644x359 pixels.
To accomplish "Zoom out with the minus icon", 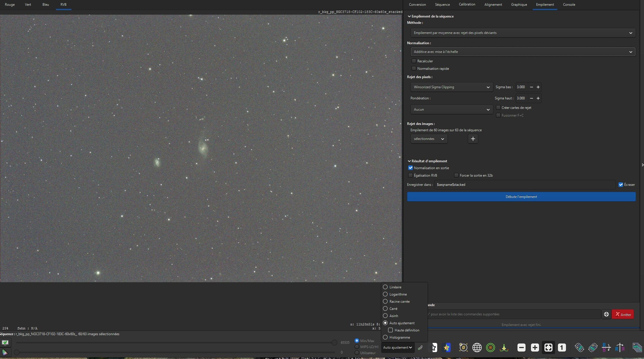I will (x=521, y=348).
